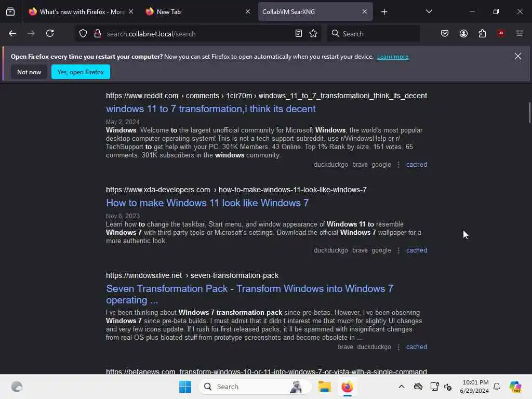Open a new tab with plus

[x=384, y=12]
